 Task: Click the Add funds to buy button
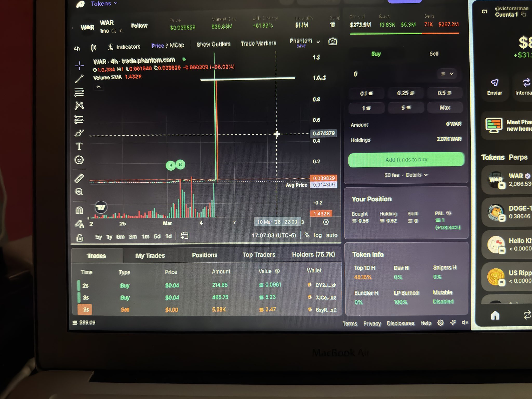click(x=406, y=159)
